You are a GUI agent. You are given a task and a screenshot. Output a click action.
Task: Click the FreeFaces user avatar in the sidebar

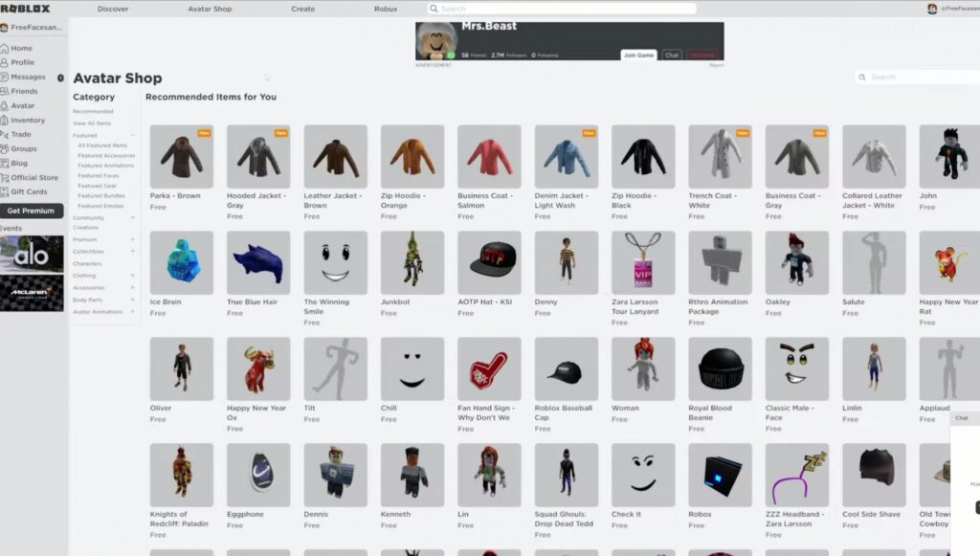tap(4, 28)
